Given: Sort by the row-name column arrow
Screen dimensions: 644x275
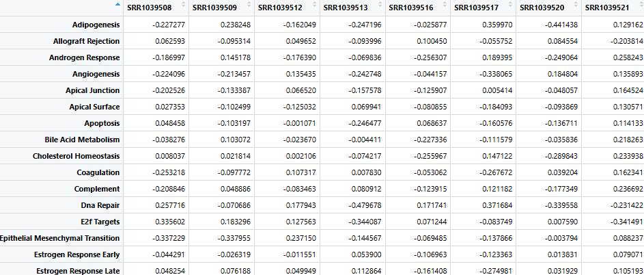Looking at the screenshot, I should coord(118,5).
